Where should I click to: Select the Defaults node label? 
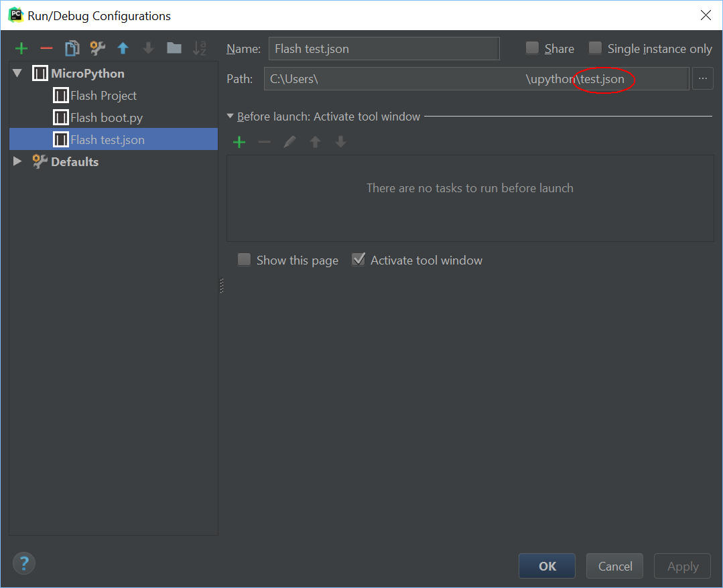coord(74,162)
